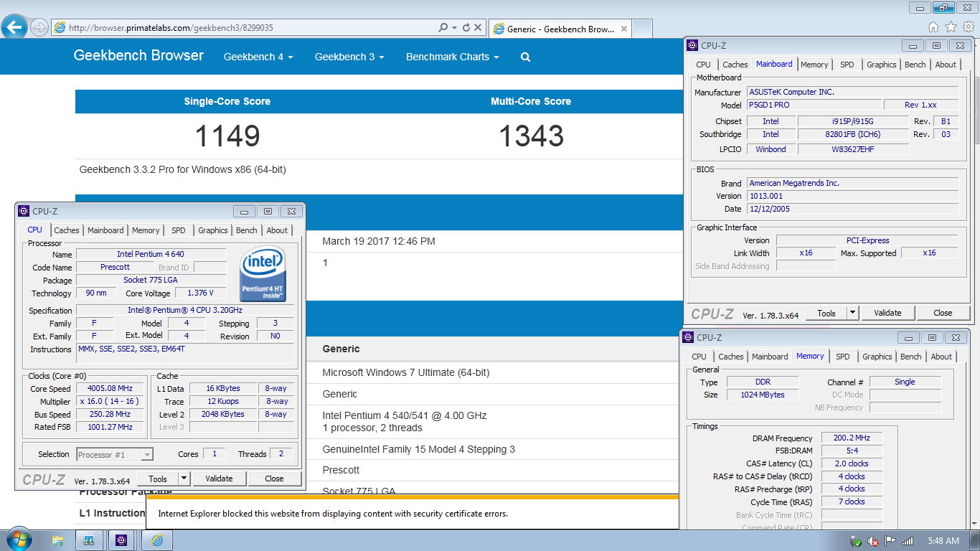The height and width of the screenshot is (551, 980).
Task: Click the Microsoft Windows 7 Ultimate (64-bit) row
Action: pos(405,372)
